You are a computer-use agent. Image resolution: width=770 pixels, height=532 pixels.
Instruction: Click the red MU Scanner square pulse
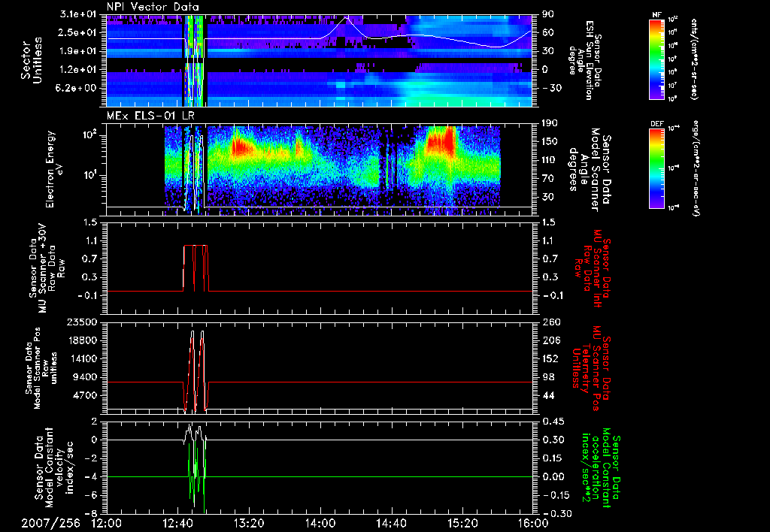pyautogui.click(x=196, y=268)
